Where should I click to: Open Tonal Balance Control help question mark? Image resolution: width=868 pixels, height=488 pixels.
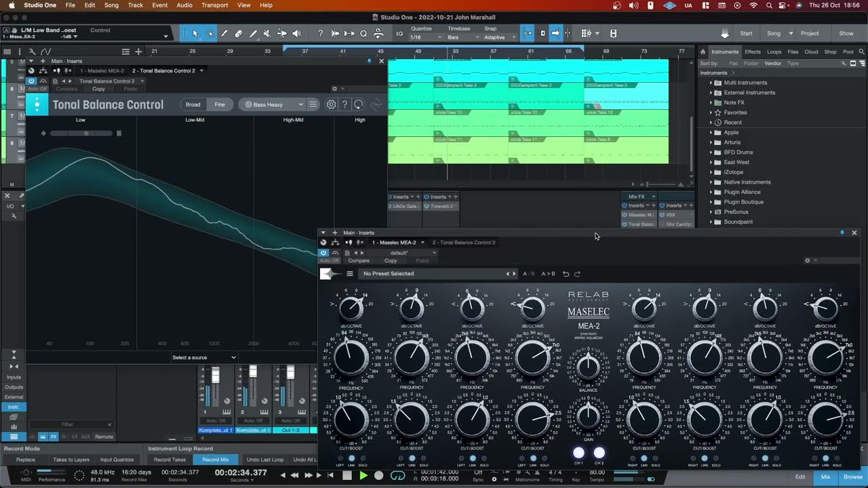pyautogui.click(x=344, y=104)
